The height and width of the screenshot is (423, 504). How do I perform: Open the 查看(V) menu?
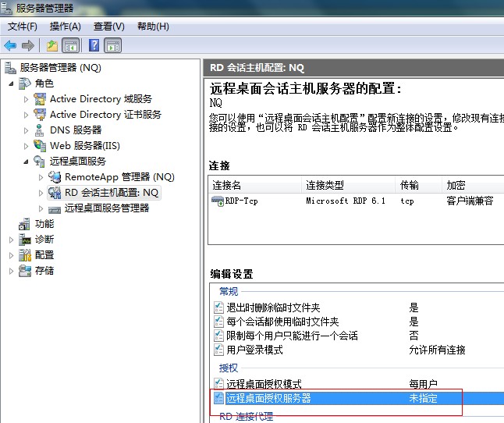coord(108,27)
